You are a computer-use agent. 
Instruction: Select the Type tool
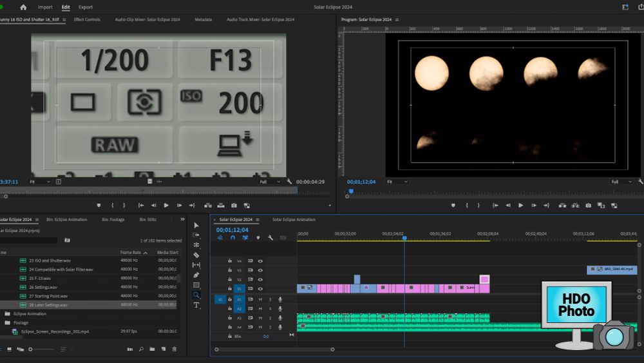coord(196,305)
